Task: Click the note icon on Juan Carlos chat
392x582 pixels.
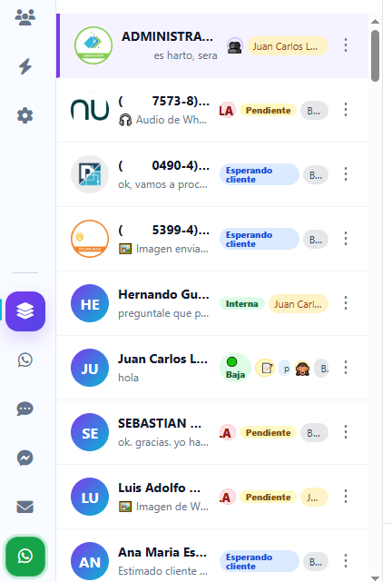Action: click(266, 368)
